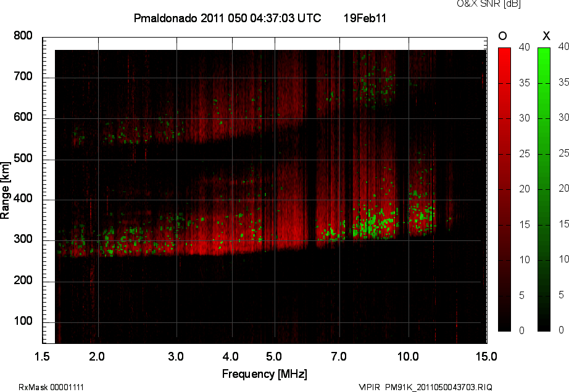Click the '1.5' frequency tick label
Image resolution: width=569 pixels, height=392 pixels.
pyautogui.click(x=42, y=356)
